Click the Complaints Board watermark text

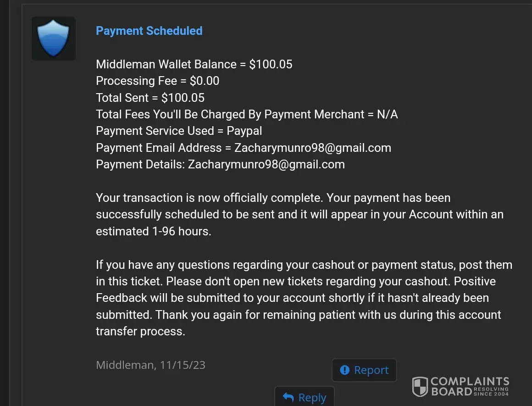click(470, 386)
